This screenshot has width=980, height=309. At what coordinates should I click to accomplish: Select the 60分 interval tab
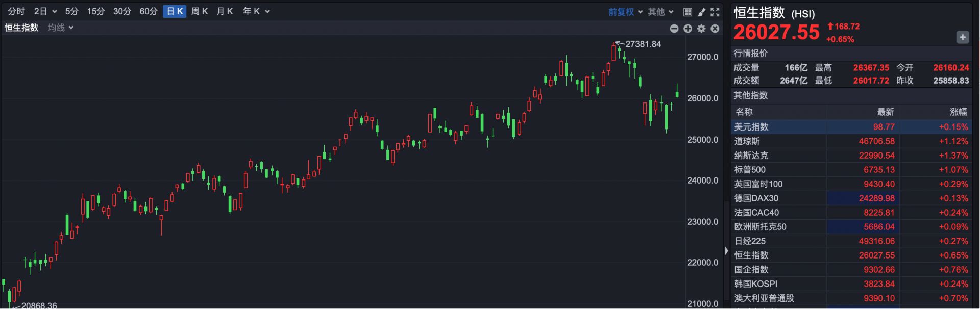[x=148, y=11]
